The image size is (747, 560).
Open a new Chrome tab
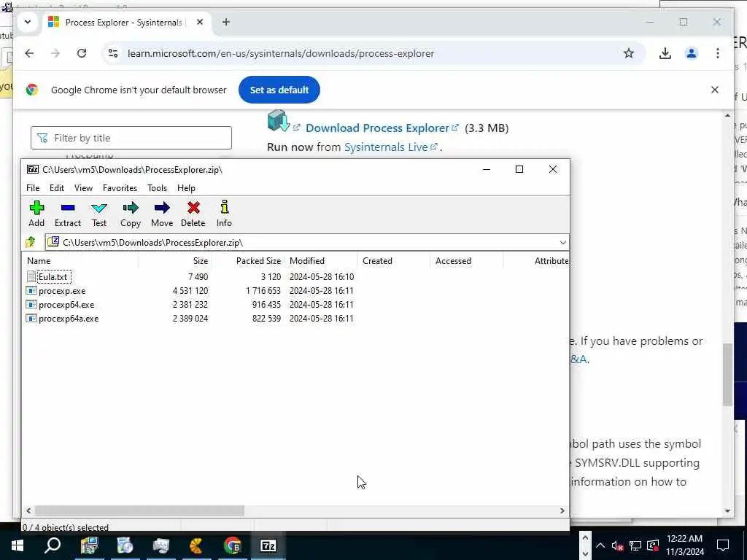(226, 22)
